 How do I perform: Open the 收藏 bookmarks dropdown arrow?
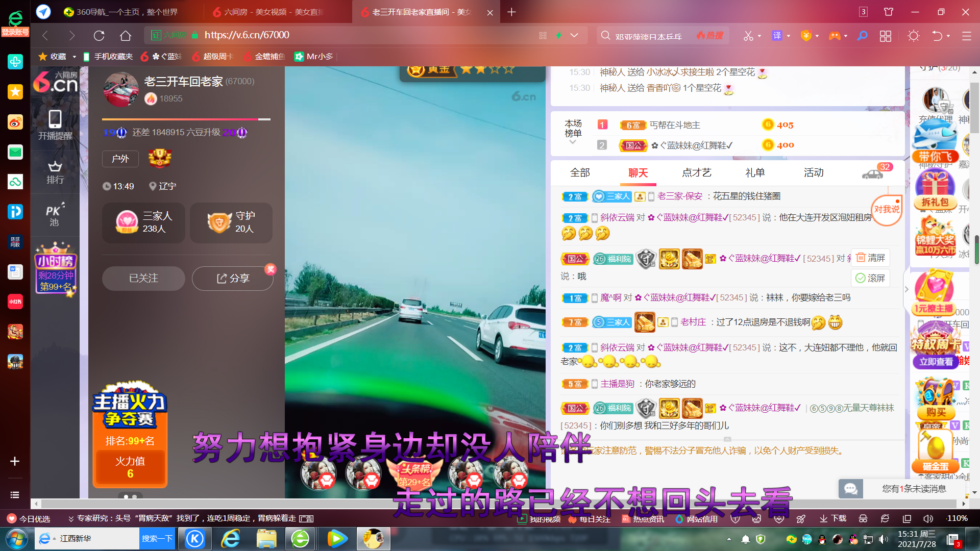tap(75, 57)
